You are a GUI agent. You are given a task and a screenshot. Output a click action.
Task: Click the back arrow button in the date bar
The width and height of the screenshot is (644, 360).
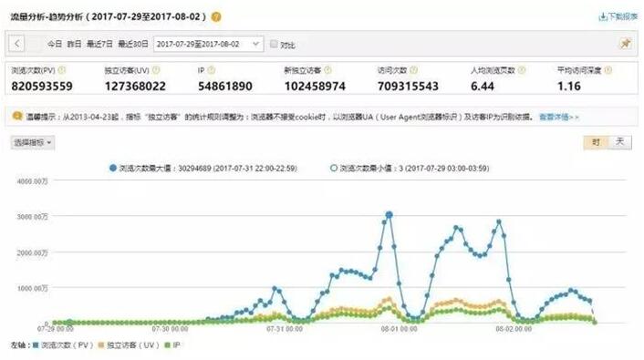click(x=16, y=44)
